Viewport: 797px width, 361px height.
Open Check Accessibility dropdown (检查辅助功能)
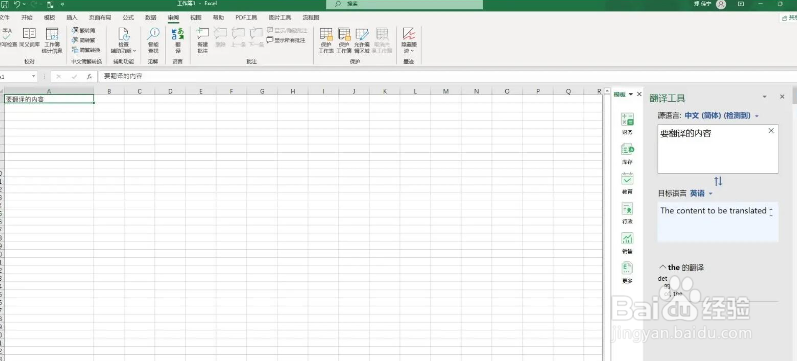click(x=124, y=41)
